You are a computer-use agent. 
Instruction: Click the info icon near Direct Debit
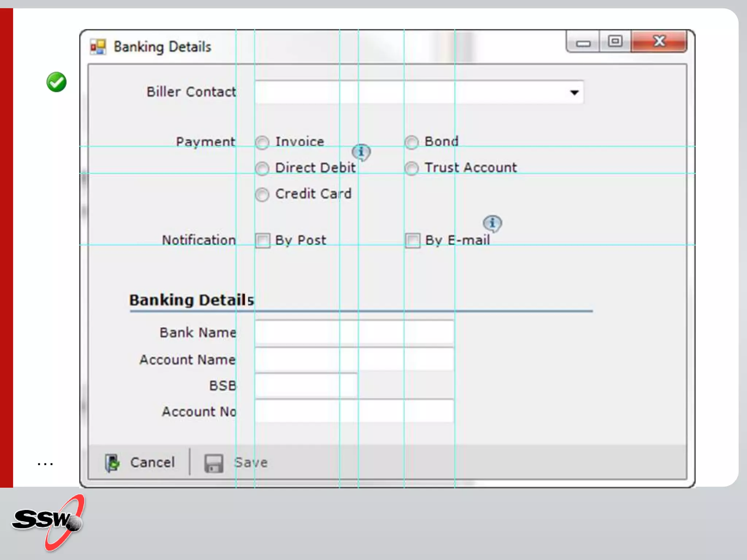coord(361,152)
